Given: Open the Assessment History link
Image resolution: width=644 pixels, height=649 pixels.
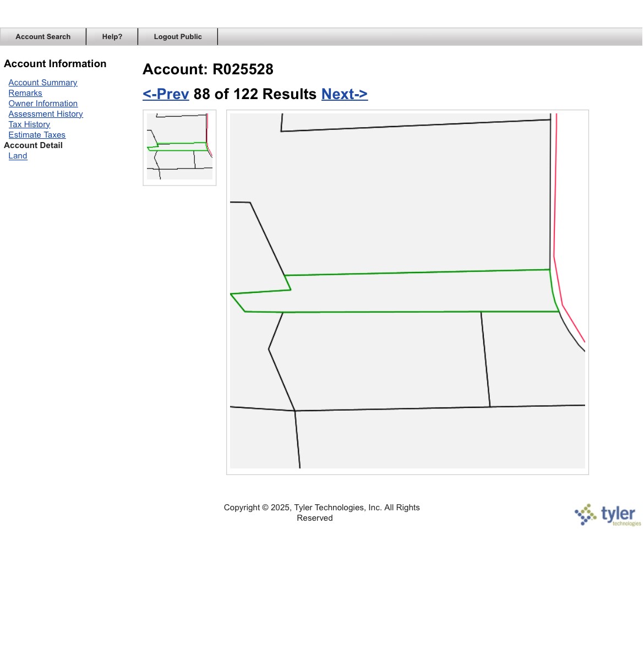Looking at the screenshot, I should click(x=46, y=114).
